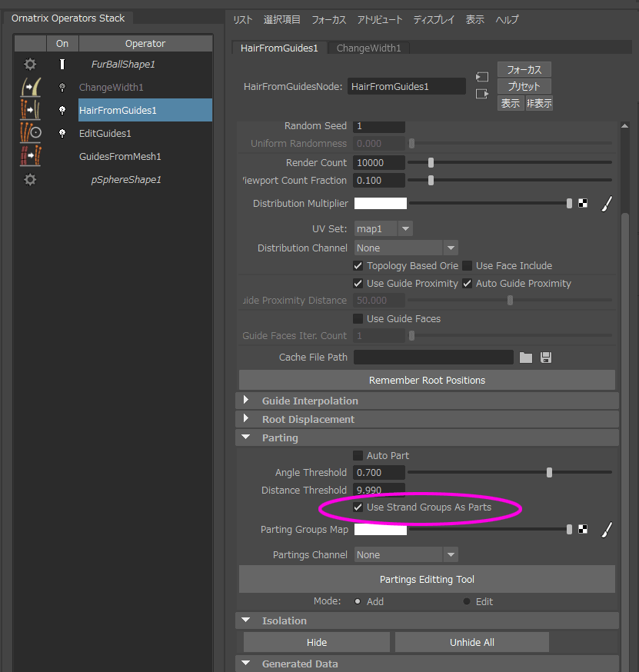Open the UV Set dropdown
639x672 pixels.
[383, 229]
